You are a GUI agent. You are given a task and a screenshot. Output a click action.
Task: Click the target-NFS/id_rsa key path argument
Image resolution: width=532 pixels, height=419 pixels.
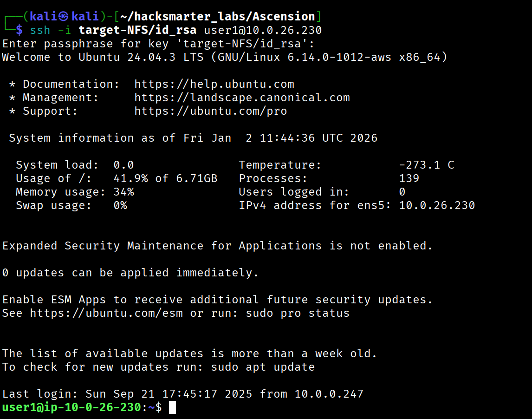point(137,30)
